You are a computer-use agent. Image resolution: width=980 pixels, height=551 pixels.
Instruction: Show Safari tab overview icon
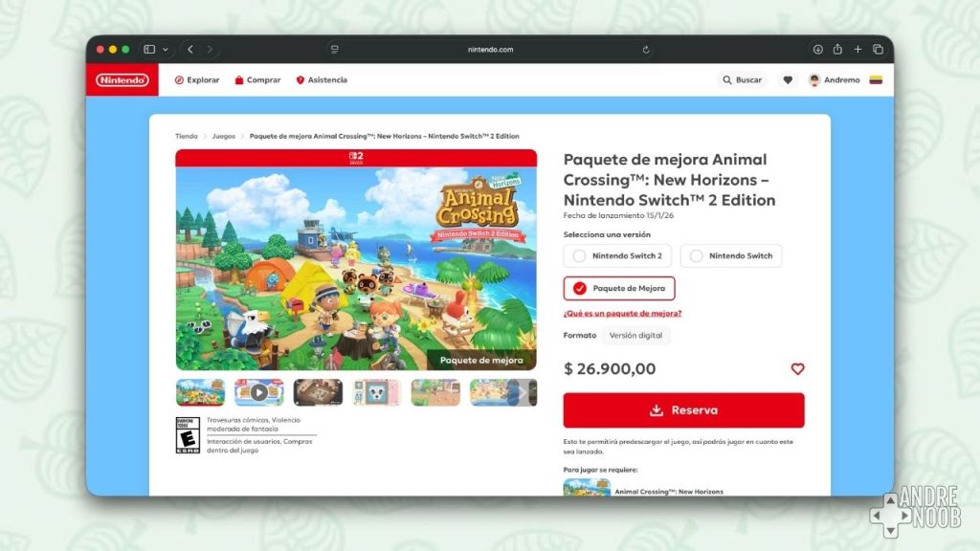[879, 50]
